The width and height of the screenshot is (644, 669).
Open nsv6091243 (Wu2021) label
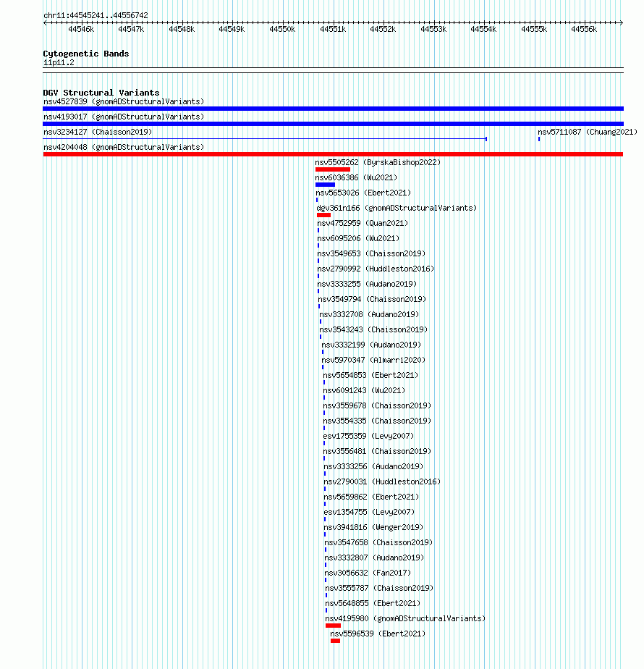[x=364, y=390]
